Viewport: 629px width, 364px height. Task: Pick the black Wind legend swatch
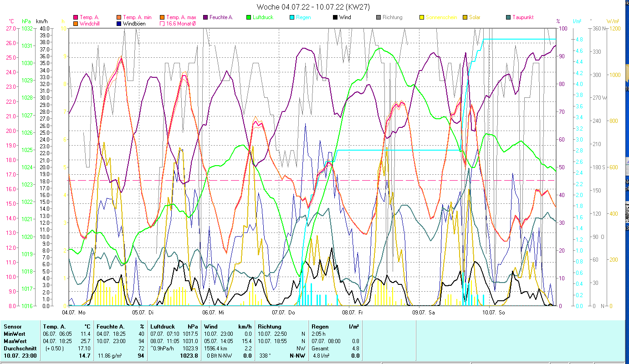(335, 17)
